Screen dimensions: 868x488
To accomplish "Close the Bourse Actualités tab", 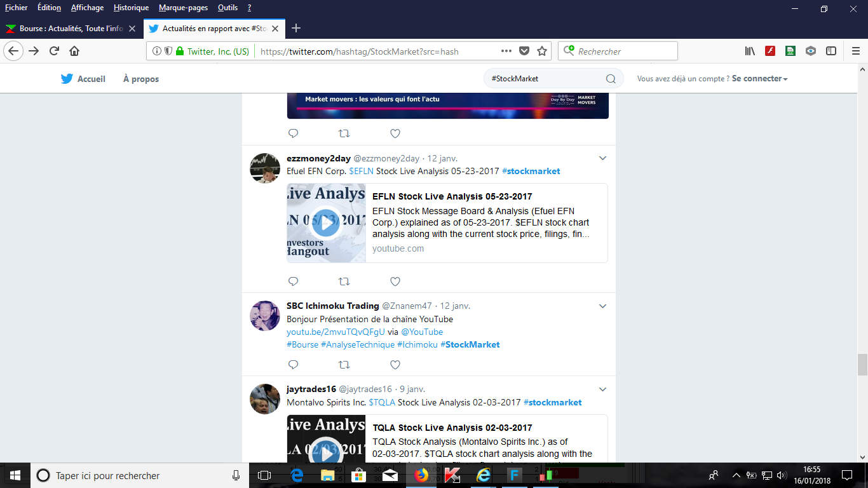I will [x=132, y=29].
